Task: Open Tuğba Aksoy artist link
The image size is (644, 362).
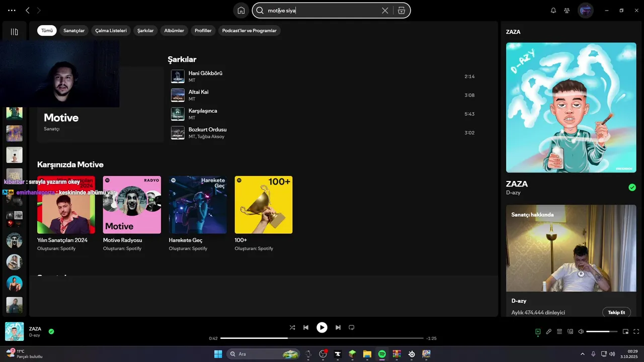Action: pyautogui.click(x=211, y=137)
